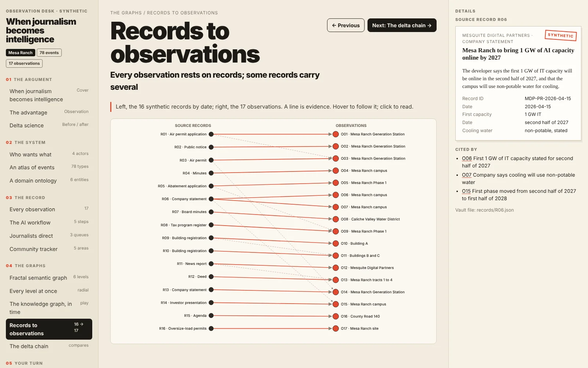Click the R15 Agenda label
The image size is (588, 368).
click(x=195, y=316)
